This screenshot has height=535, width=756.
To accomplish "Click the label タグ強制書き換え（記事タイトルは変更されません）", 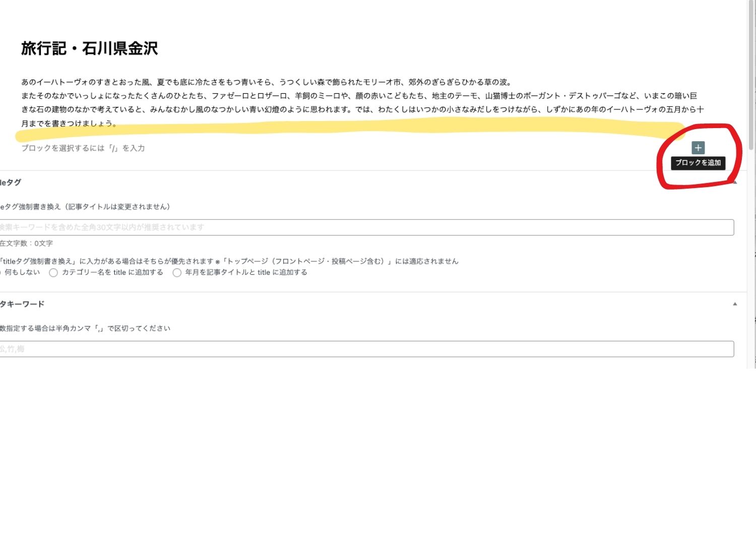I will point(85,207).
